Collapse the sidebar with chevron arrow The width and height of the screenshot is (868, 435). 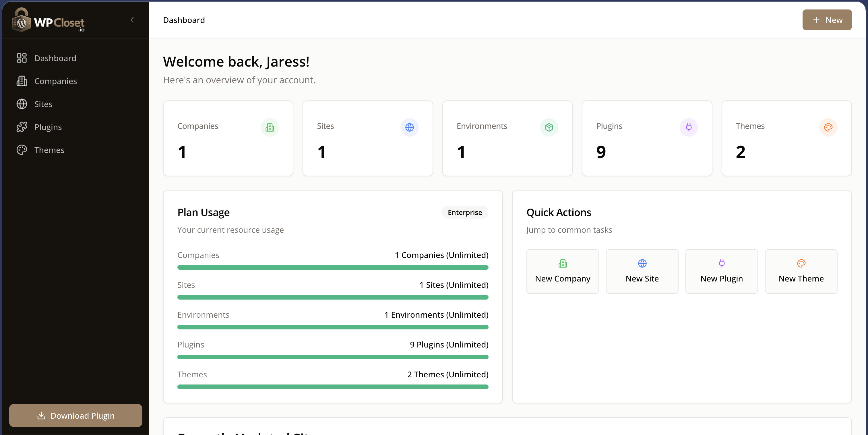[132, 20]
